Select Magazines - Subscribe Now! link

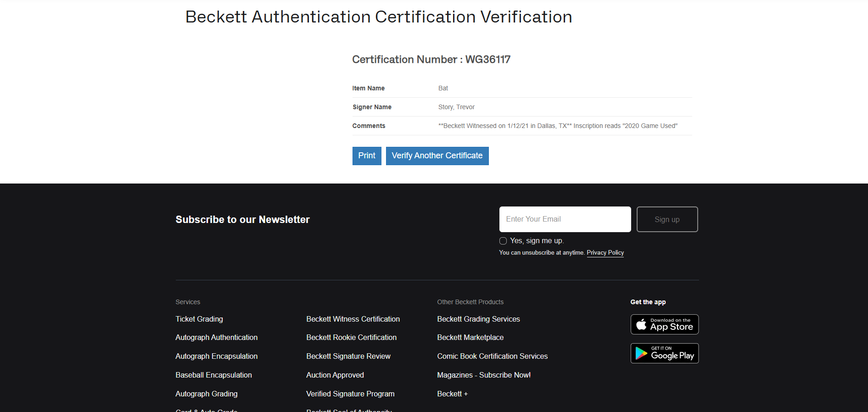(484, 375)
